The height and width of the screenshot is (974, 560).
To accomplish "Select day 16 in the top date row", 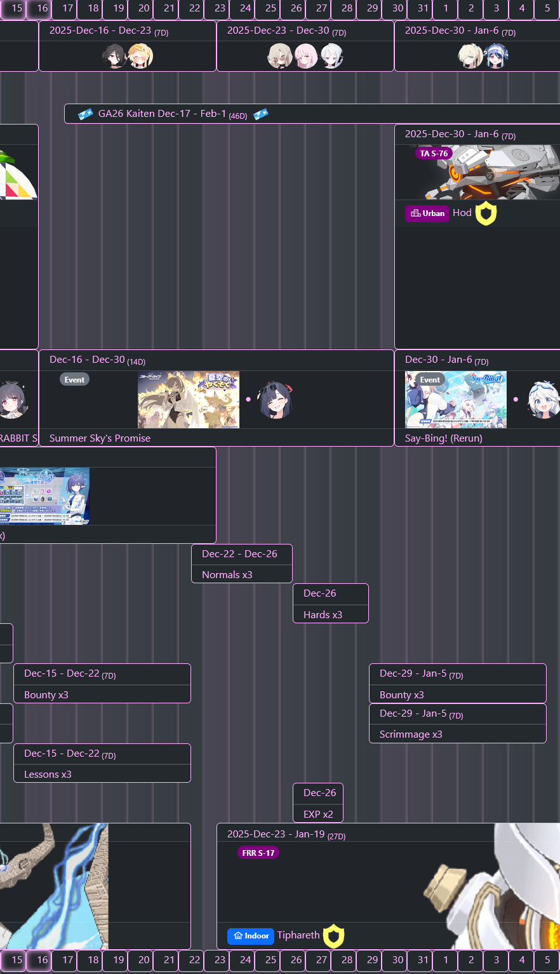I will coord(39,9).
